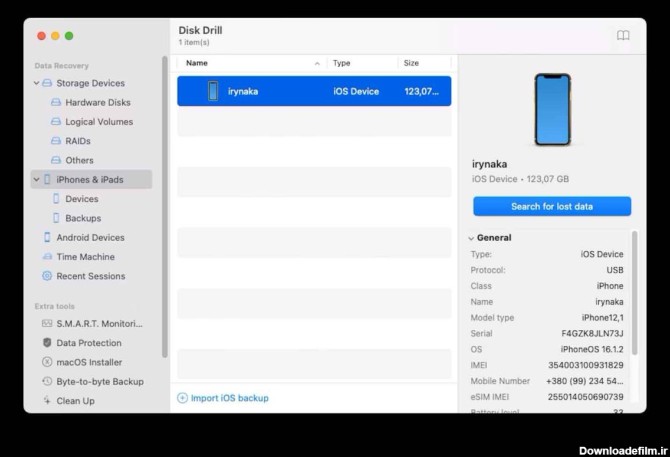Click the Time Machine sidebar icon
The width and height of the screenshot is (670, 457).
(x=47, y=257)
